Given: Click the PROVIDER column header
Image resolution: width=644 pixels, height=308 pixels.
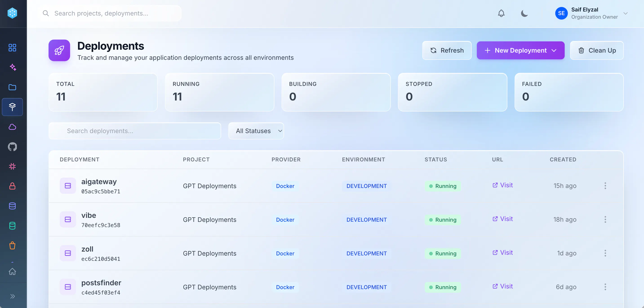Looking at the screenshot, I should (x=286, y=159).
